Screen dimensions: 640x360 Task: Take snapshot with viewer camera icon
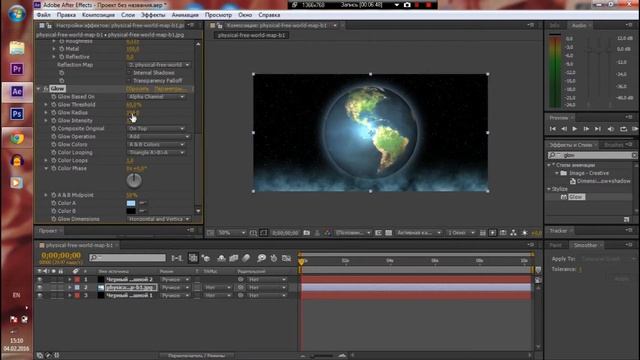click(307, 233)
